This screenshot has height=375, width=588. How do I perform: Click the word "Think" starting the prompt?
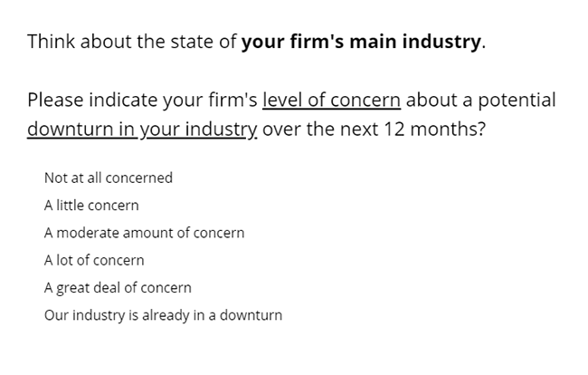[x=51, y=42]
